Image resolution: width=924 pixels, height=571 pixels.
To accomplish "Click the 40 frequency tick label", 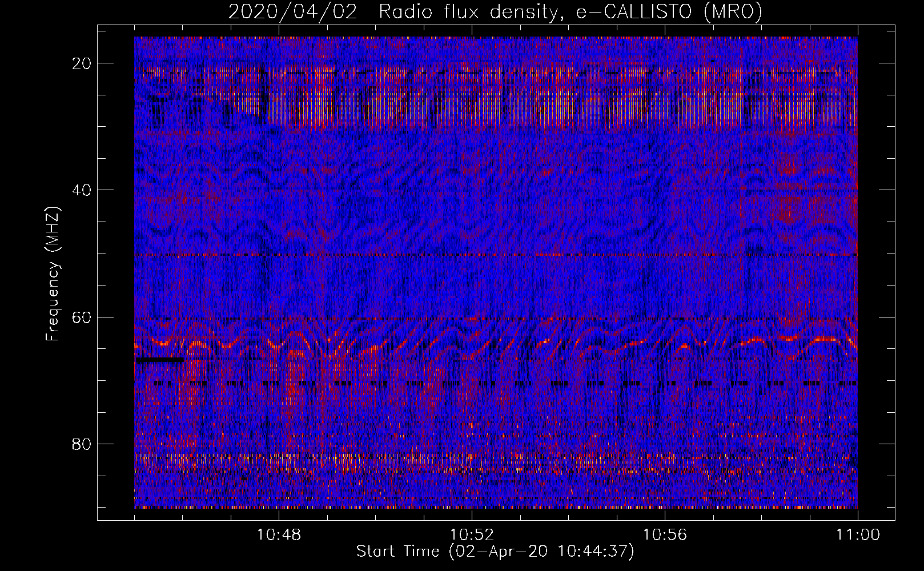I will click(x=82, y=190).
